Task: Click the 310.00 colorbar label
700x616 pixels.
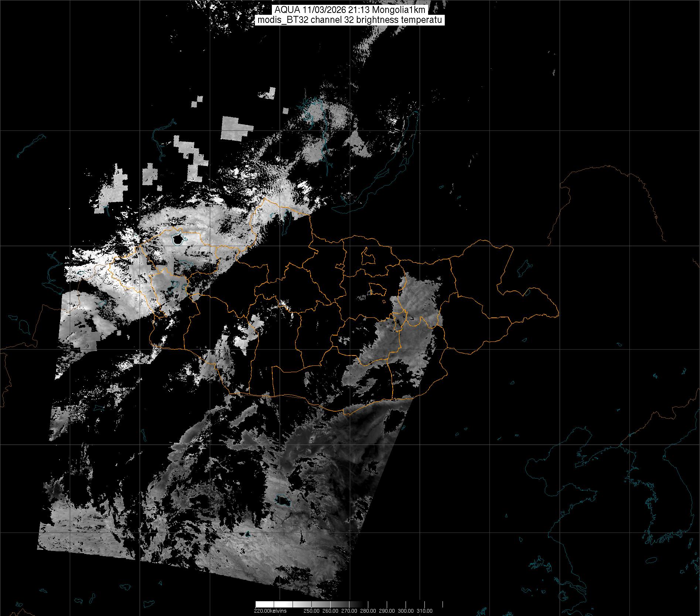Action: [425, 611]
